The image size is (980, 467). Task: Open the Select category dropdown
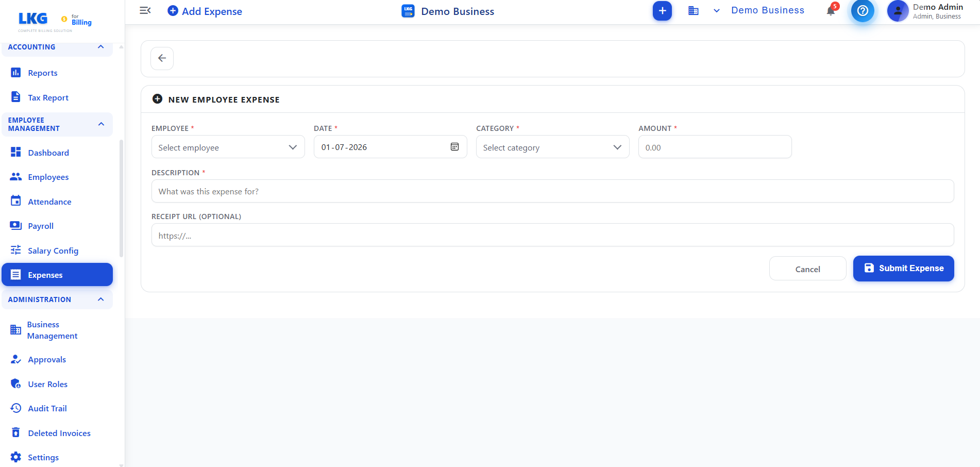[552, 147]
